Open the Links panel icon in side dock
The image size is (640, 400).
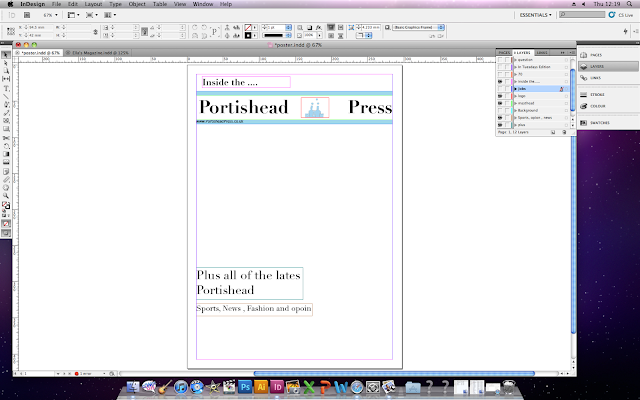(x=584, y=78)
